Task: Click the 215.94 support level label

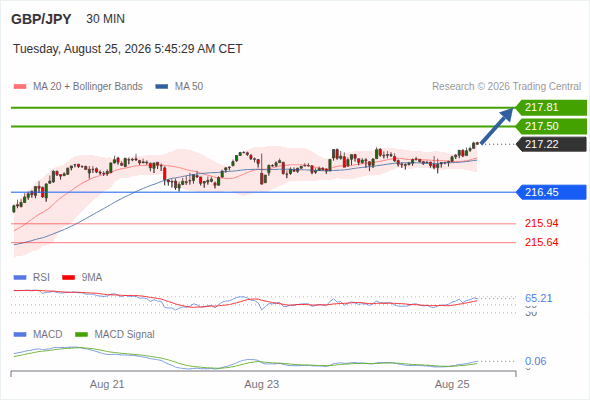Action: [541, 224]
